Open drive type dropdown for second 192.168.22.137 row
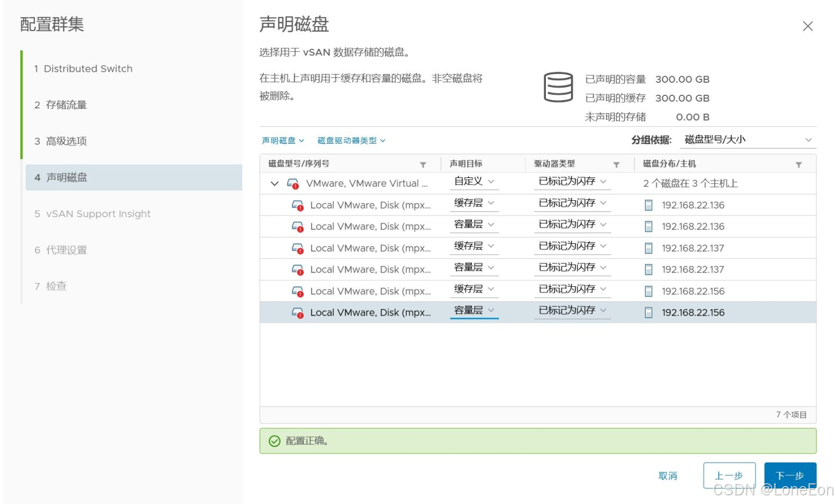This screenshot has width=836, height=504. click(573, 267)
